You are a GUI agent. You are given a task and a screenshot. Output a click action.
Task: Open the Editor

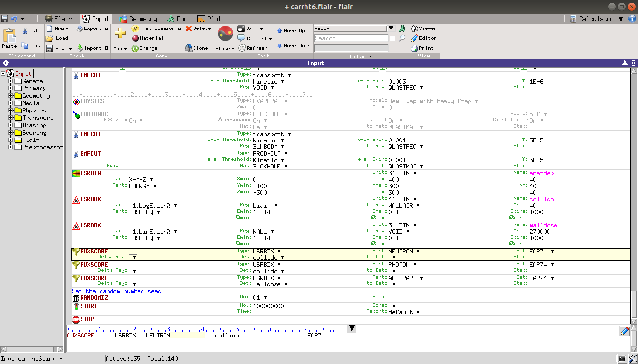click(x=424, y=38)
